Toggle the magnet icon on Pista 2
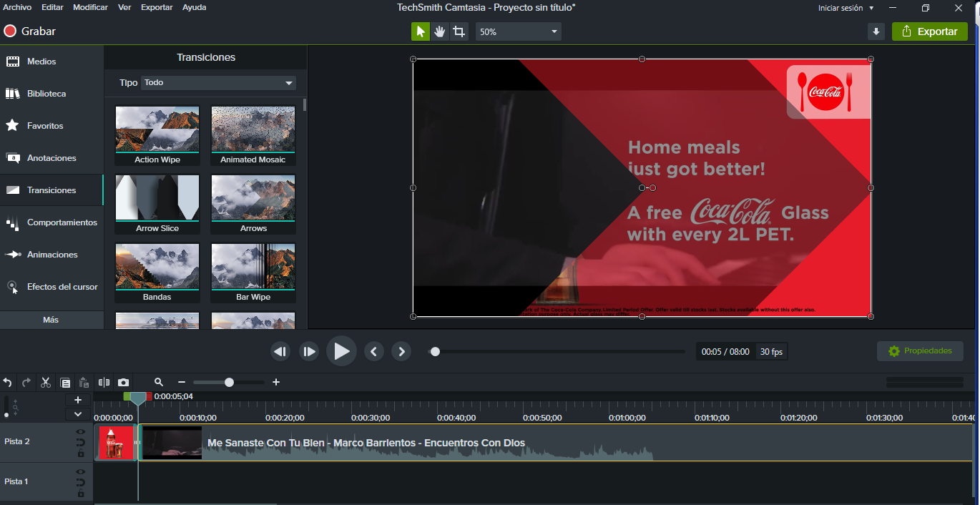The width and height of the screenshot is (980, 505). tap(81, 443)
